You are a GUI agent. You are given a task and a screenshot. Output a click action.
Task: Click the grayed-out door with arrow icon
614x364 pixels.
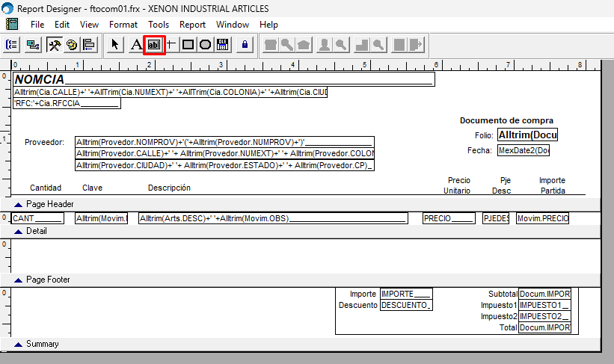(417, 45)
